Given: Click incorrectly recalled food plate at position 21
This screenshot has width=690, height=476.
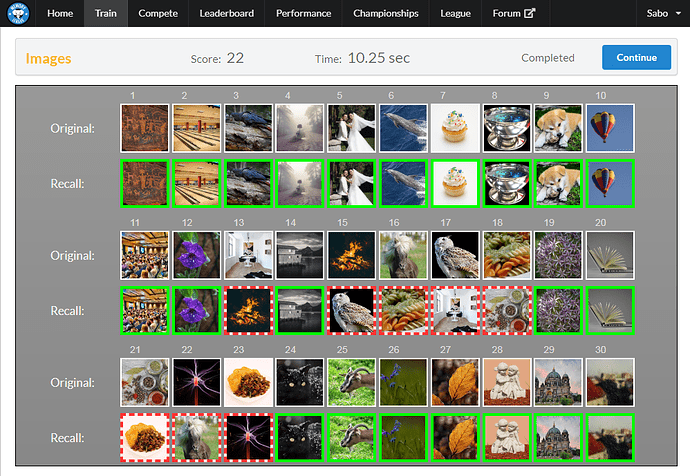Looking at the screenshot, I should coord(145,438).
